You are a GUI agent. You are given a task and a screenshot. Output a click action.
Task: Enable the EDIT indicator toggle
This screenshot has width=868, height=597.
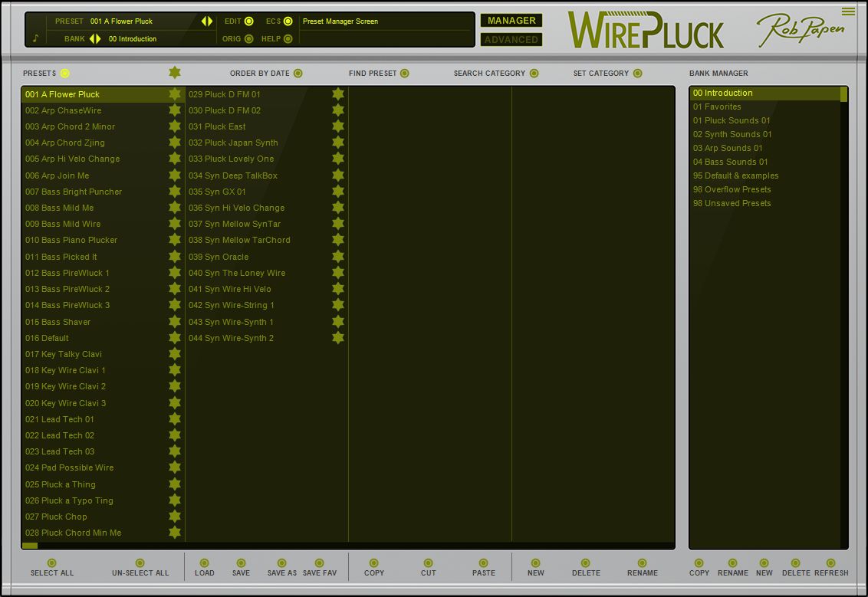[x=248, y=21]
